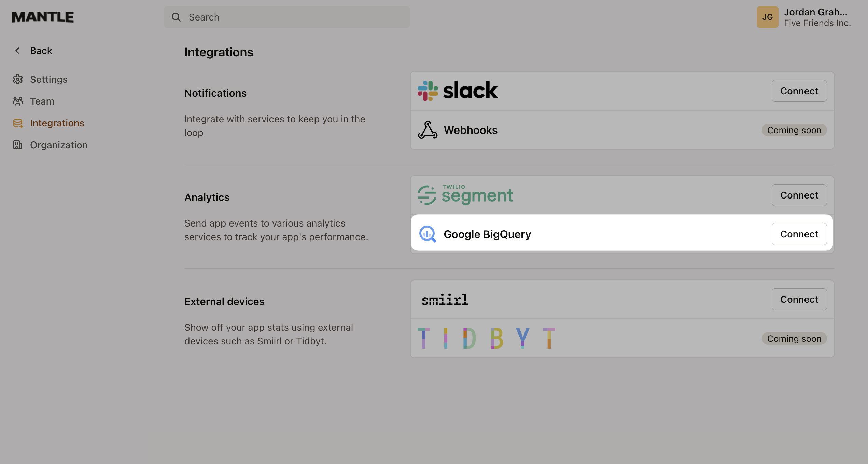Screen dimensions: 868x464
Task: Connect Google BigQuery
Action: [x=799, y=234]
